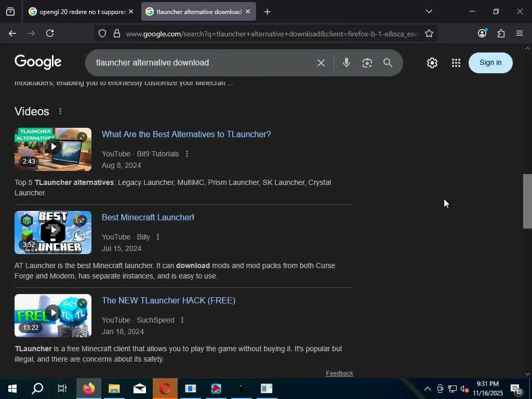The image size is (532, 399).
Task: Focus the URL address bar
Action: [x=271, y=34]
